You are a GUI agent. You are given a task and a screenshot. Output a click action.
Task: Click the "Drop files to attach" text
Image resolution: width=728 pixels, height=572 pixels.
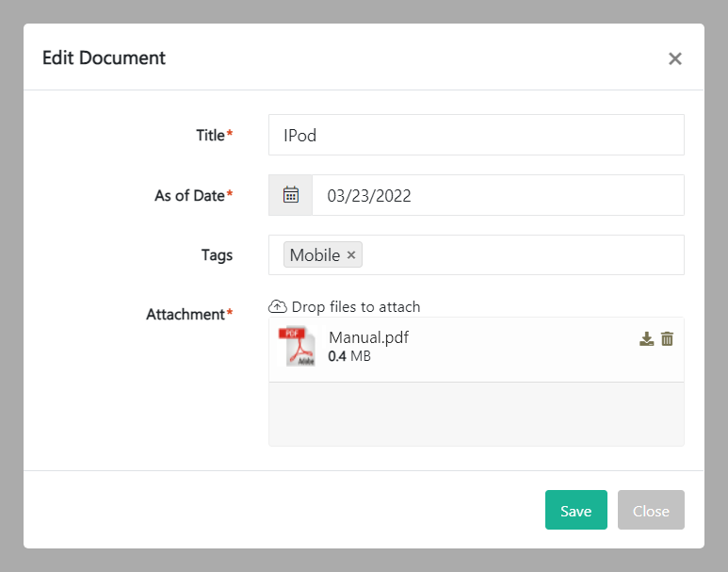(356, 306)
